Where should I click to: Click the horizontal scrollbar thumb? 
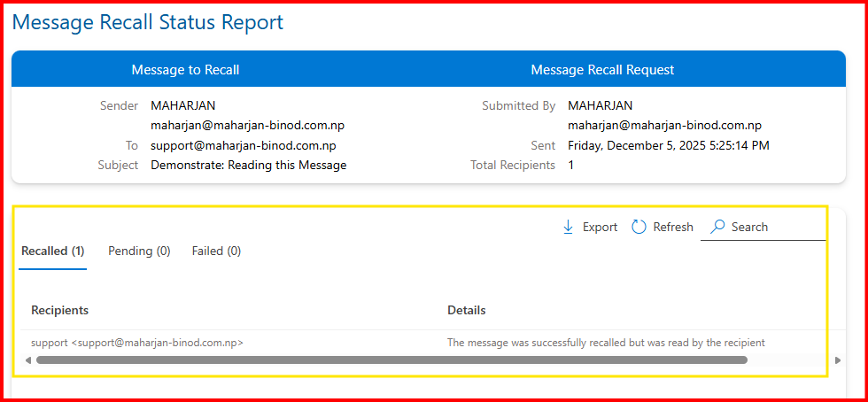tap(391, 360)
